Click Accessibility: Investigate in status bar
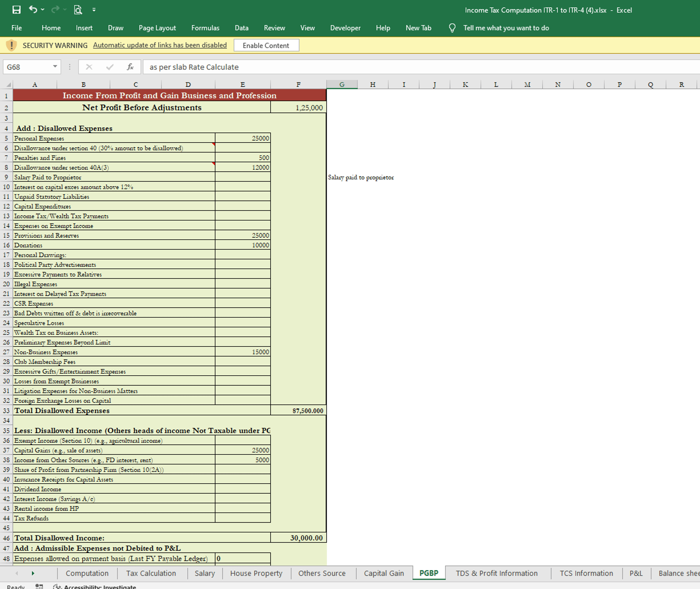The width and height of the screenshot is (700, 589). click(100, 586)
